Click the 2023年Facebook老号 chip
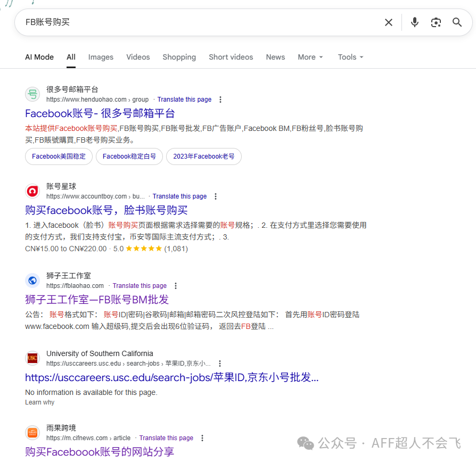Image resolution: width=476 pixels, height=462 pixels. (203, 156)
